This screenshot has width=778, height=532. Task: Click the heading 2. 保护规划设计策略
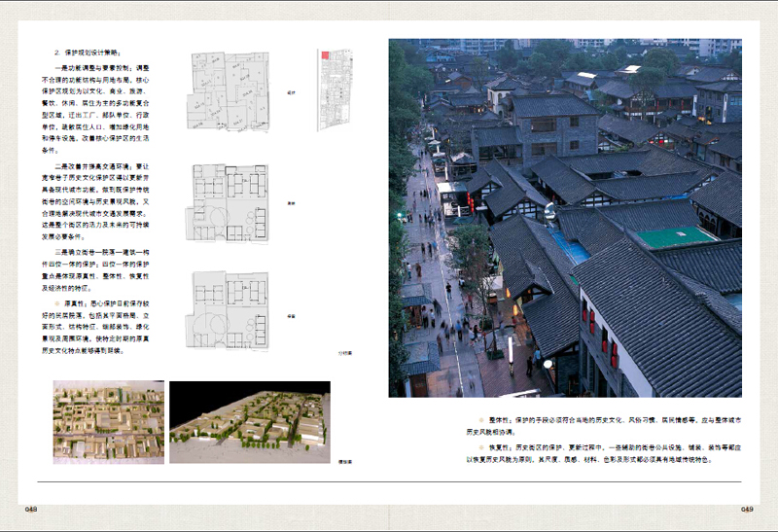tap(88, 51)
